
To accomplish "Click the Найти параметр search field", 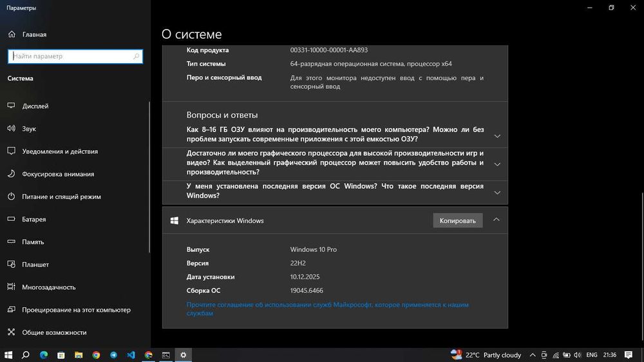I will 75,56.
